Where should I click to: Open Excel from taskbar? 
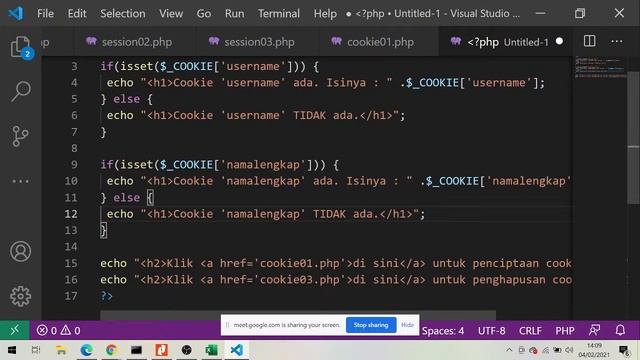pos(211,350)
